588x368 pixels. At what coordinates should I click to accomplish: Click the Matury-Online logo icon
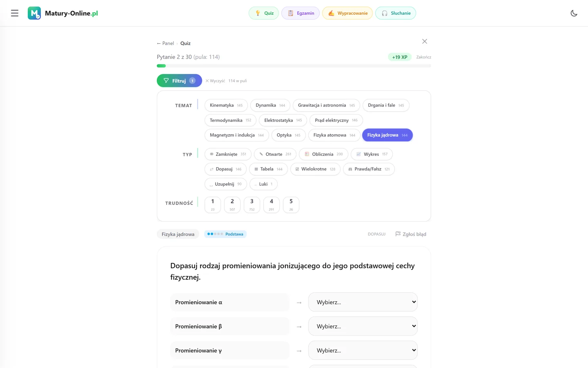pos(34,13)
